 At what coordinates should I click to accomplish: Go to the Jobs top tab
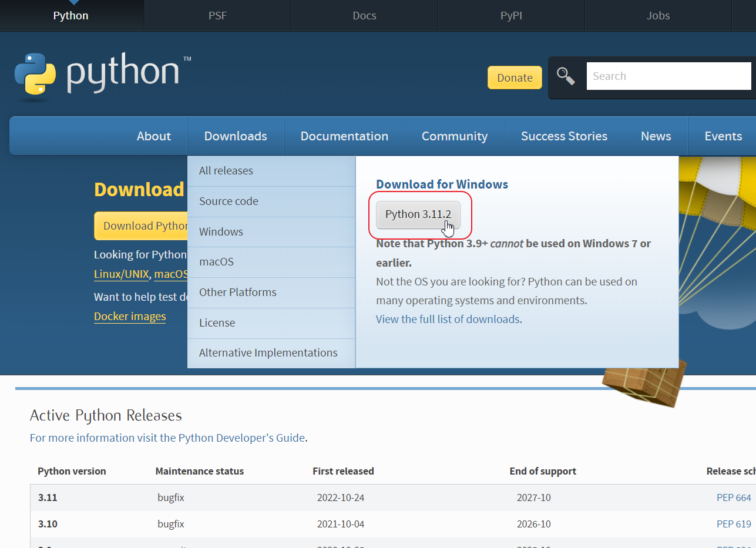coord(658,15)
